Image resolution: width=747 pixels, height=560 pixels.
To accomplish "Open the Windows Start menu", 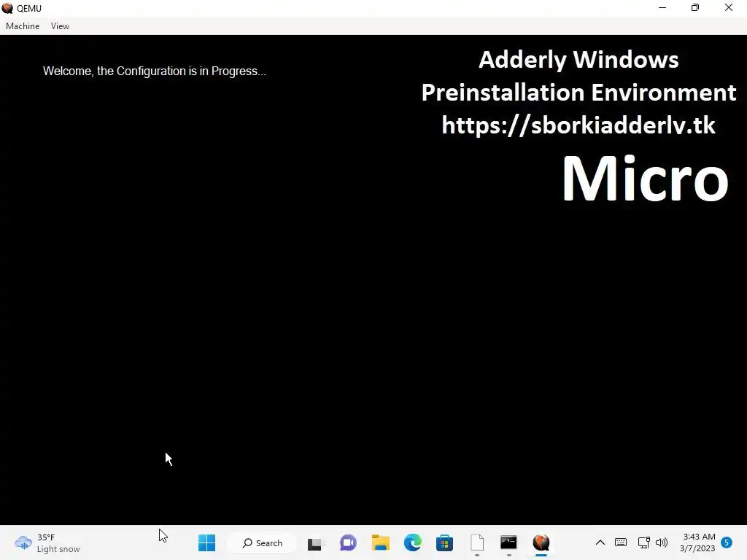I will click(x=206, y=542).
